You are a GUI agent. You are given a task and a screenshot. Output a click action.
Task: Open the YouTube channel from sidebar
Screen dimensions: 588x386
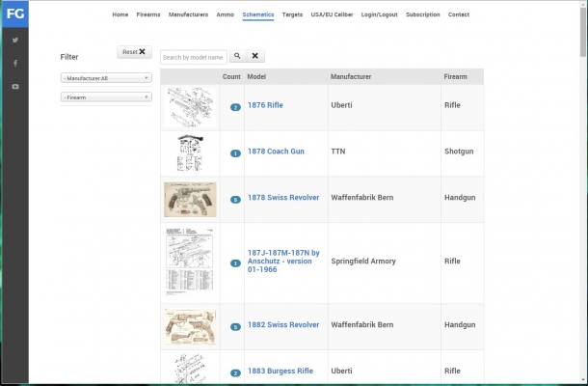click(x=15, y=86)
